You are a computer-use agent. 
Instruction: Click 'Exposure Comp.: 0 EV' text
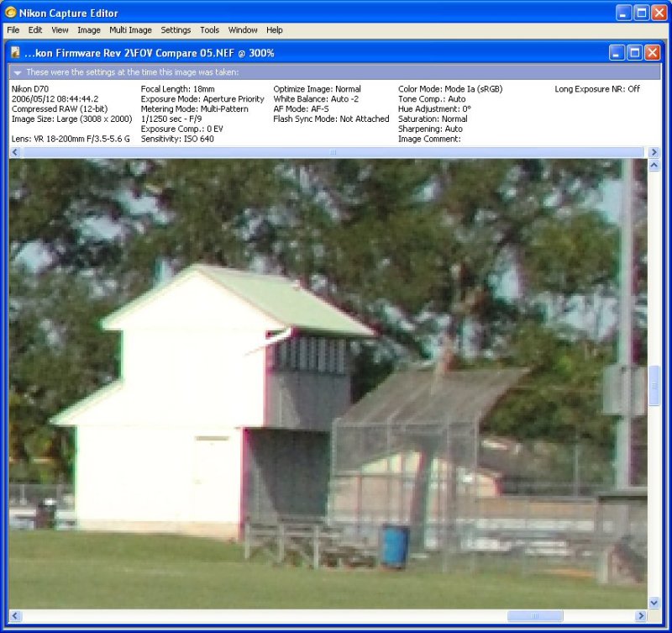pyautogui.click(x=181, y=129)
